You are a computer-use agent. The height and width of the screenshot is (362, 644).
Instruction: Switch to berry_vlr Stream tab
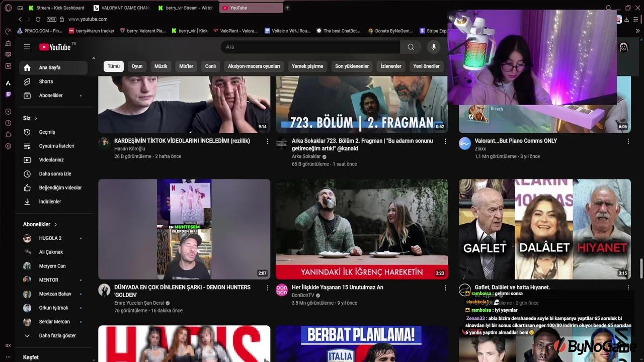(186, 8)
